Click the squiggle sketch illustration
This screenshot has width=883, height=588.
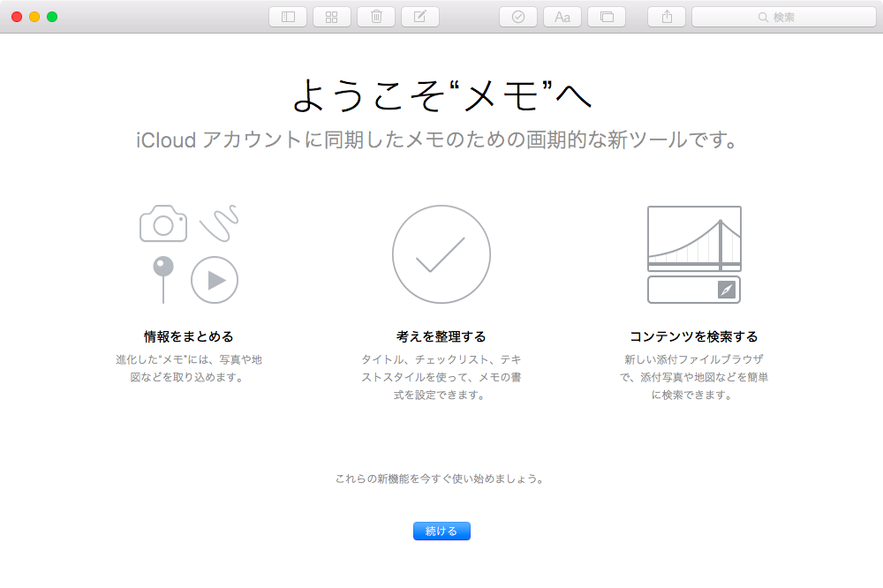220,223
